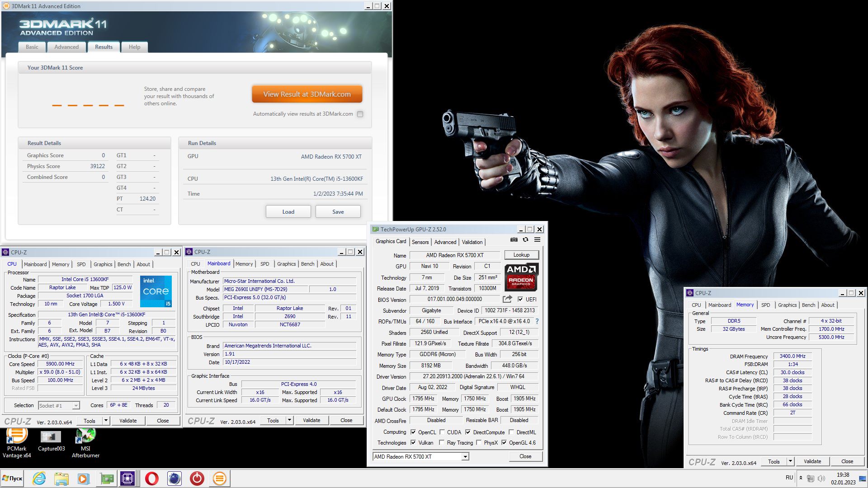
Task: Click the orange 3DMark taskbar icon
Action: point(219,479)
